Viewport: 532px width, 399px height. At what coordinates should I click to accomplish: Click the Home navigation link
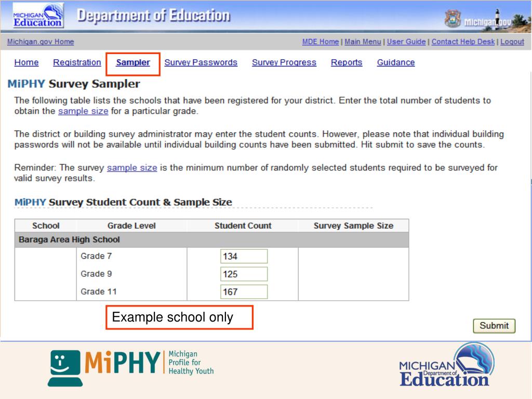click(x=26, y=62)
